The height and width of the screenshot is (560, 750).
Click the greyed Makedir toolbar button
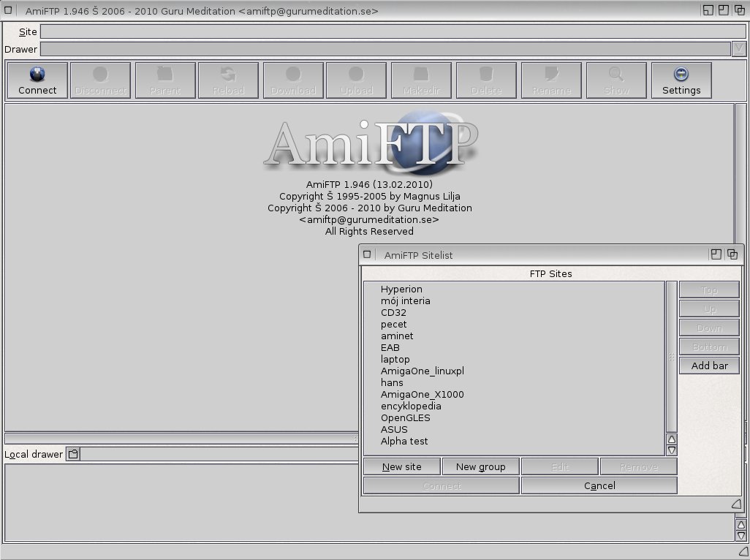pos(421,80)
